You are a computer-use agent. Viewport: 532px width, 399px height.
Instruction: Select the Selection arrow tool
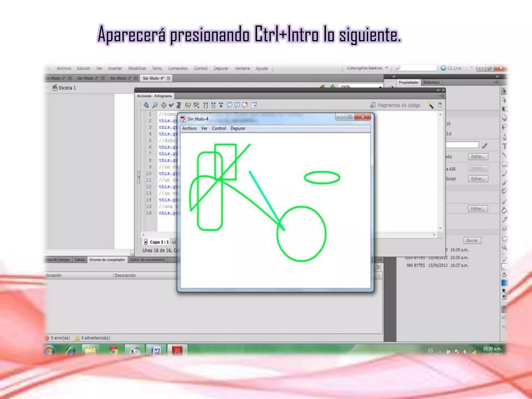pos(504,91)
